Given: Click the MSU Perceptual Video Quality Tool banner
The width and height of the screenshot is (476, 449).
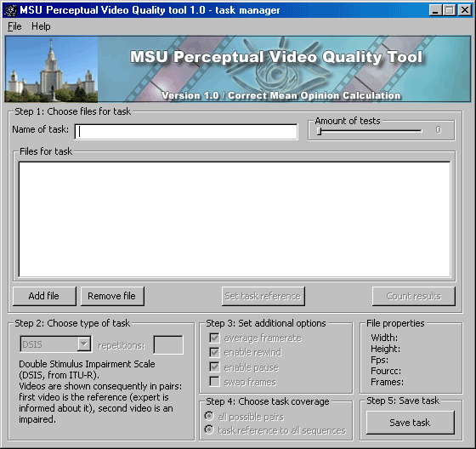Looking at the screenshot, I should coord(238,69).
